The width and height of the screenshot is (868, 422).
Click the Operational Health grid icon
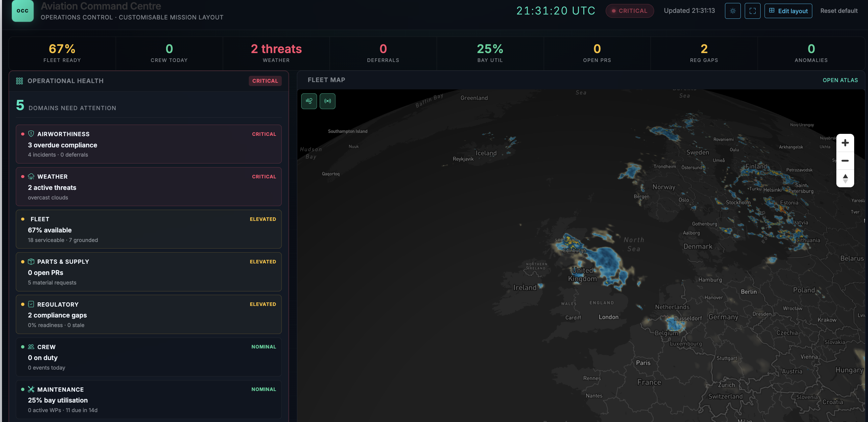click(x=19, y=81)
